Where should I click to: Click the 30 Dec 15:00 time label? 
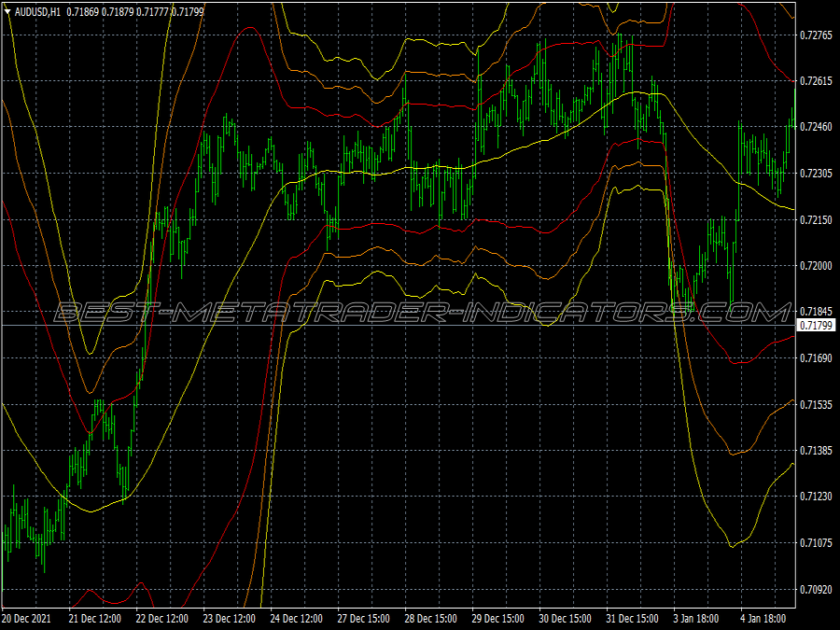click(565, 619)
